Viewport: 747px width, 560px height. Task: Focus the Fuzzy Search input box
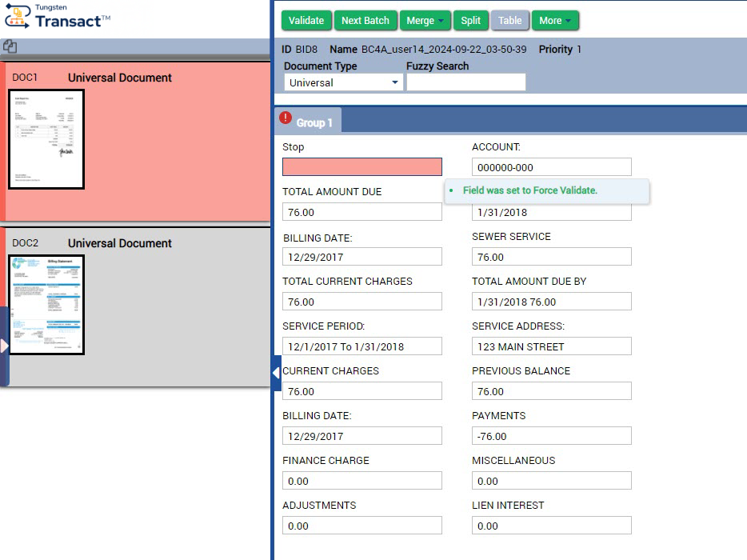tap(465, 82)
